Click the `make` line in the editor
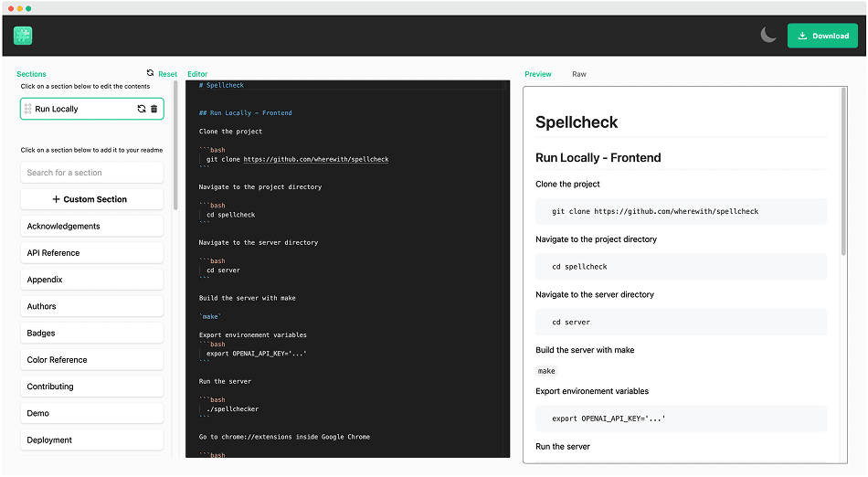Image resolution: width=868 pixels, height=477 pixels. [x=210, y=316]
